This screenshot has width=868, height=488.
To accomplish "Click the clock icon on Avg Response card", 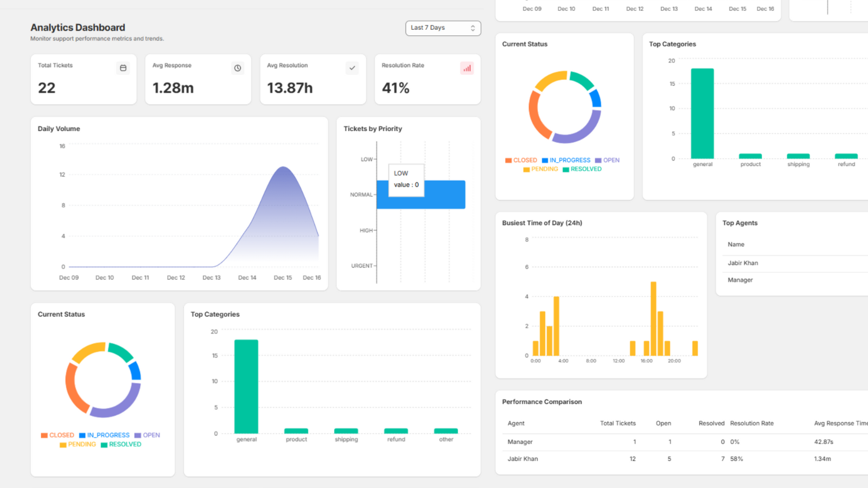I will 237,68.
